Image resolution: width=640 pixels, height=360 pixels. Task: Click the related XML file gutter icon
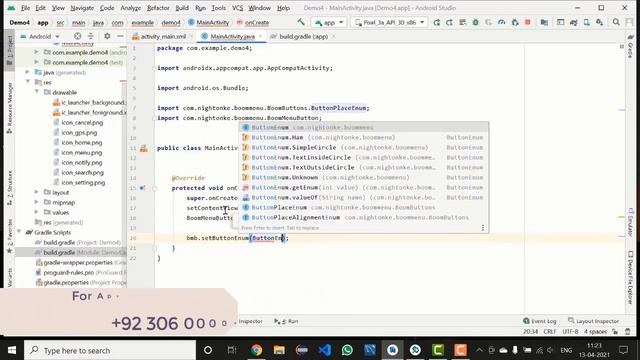coord(144,148)
